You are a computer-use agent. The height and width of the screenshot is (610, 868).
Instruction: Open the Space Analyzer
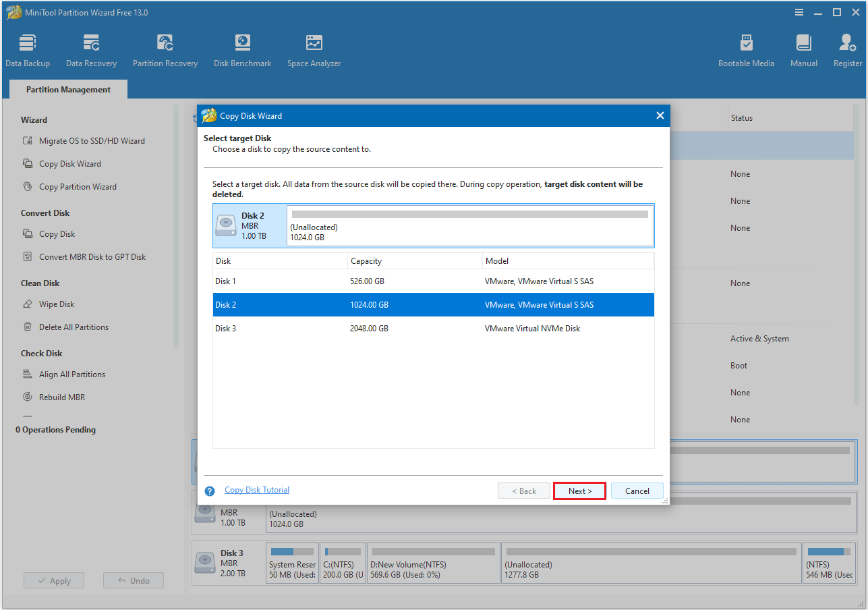(x=313, y=49)
